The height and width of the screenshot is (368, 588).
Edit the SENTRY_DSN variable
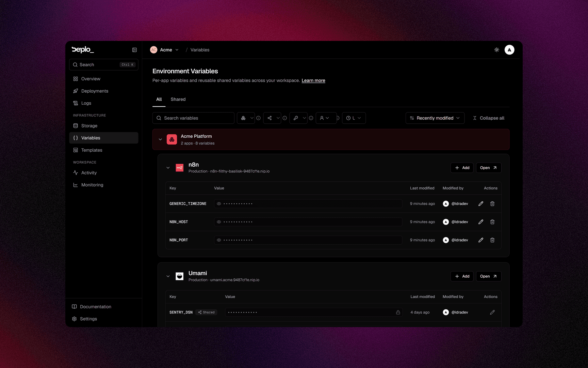(492, 312)
